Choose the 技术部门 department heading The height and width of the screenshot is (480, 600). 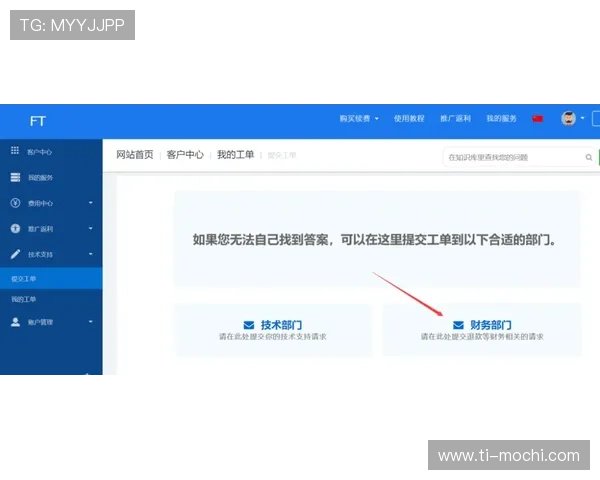(x=281, y=325)
